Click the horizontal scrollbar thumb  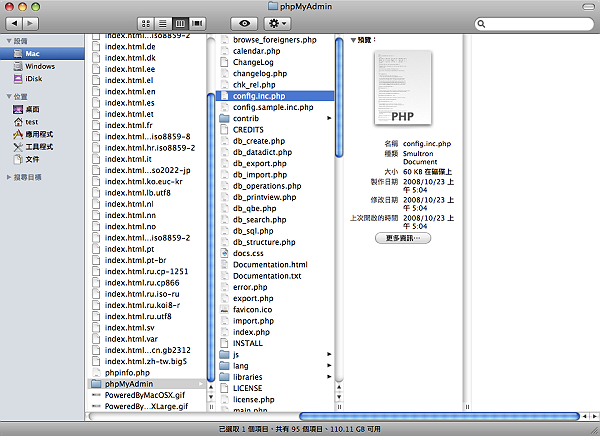[x=439, y=416]
